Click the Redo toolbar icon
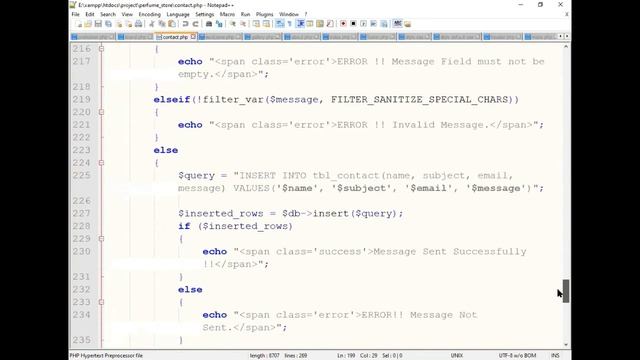 coord(195,24)
